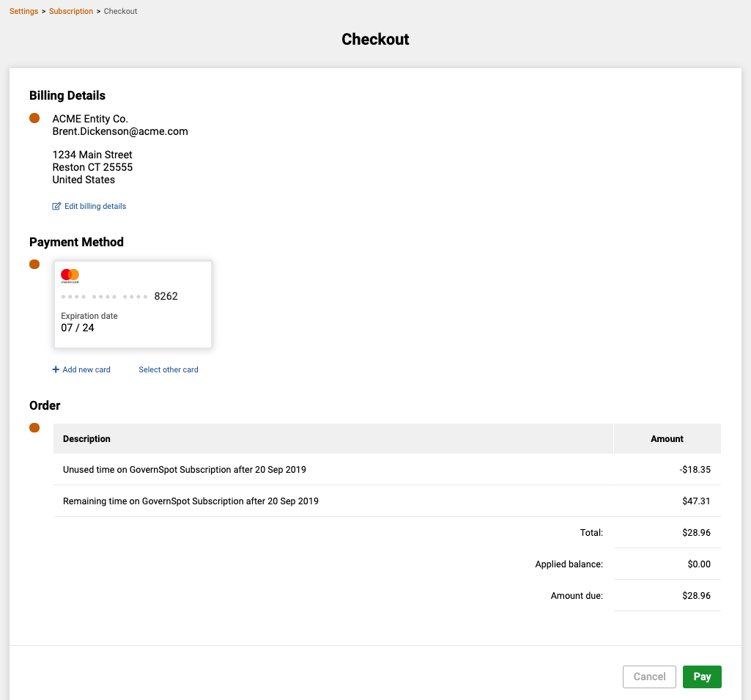This screenshot has width=751, height=700.
Task: Click the -$18.35 amount cell
Action: pyautogui.click(x=667, y=470)
